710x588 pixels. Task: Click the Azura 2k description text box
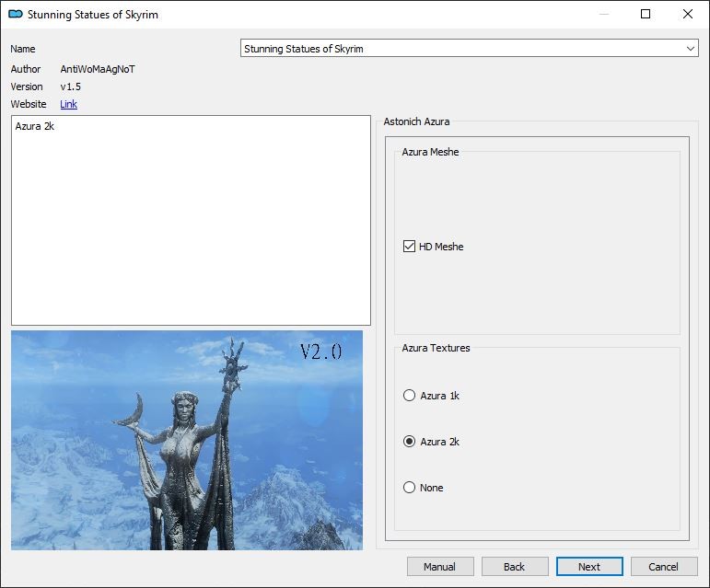point(192,220)
